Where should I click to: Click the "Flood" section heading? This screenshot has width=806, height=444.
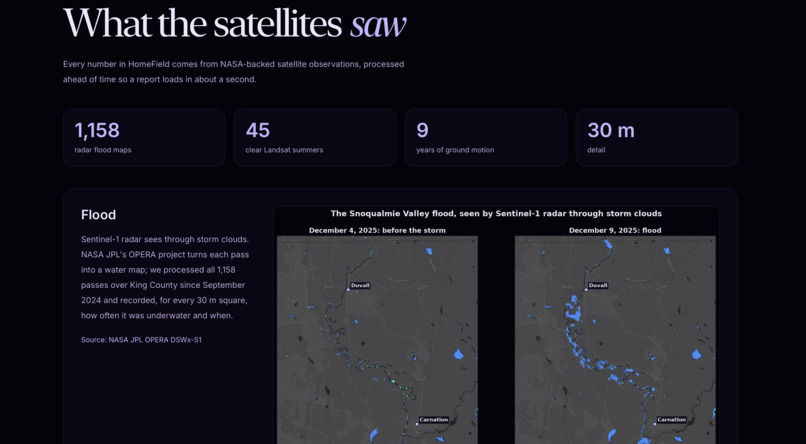[98, 215]
